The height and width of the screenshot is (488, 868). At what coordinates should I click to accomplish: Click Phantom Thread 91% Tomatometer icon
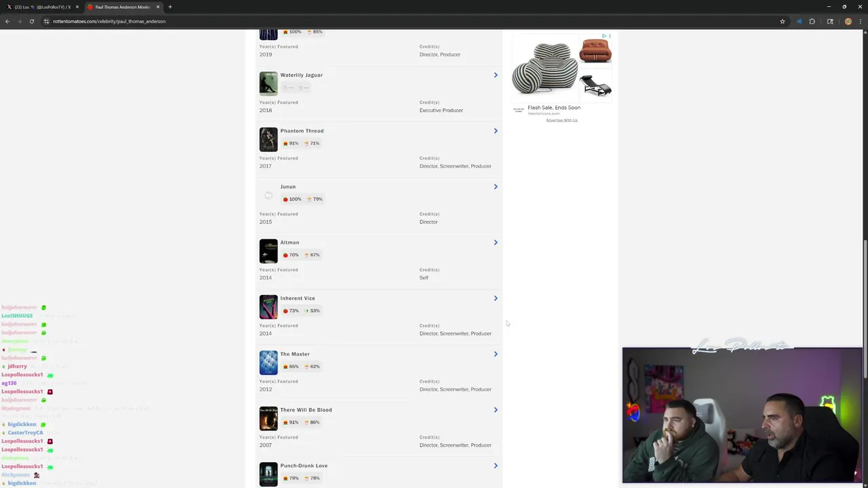[x=285, y=143]
